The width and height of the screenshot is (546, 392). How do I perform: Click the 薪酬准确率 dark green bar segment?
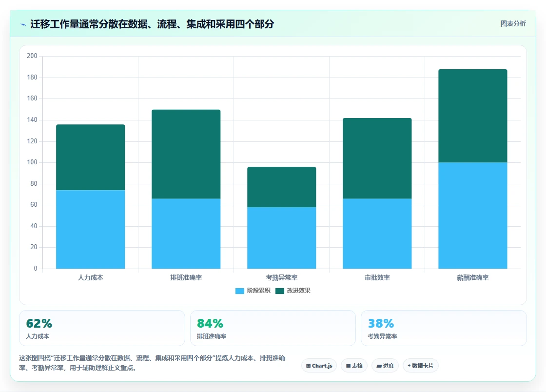coord(473,116)
